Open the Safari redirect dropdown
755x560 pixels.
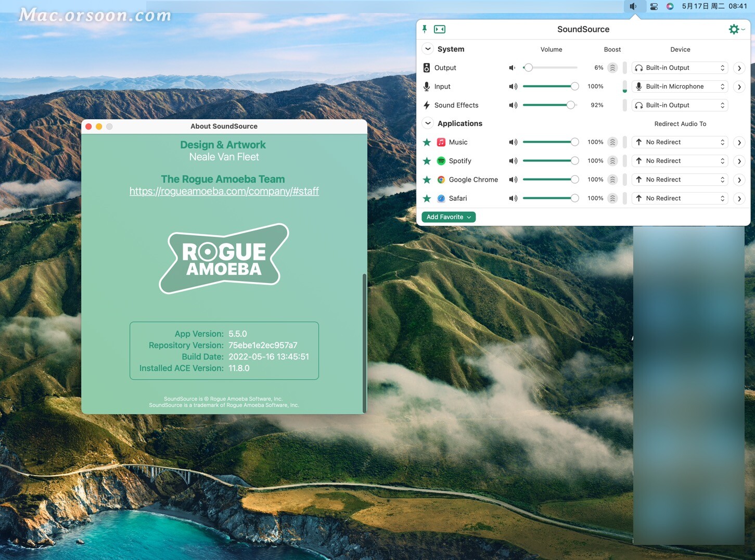pyautogui.click(x=680, y=198)
